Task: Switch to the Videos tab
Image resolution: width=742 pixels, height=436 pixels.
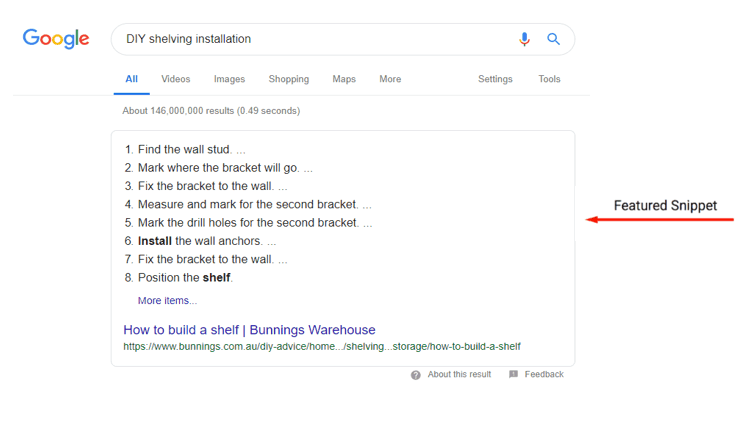Action: 176,79
